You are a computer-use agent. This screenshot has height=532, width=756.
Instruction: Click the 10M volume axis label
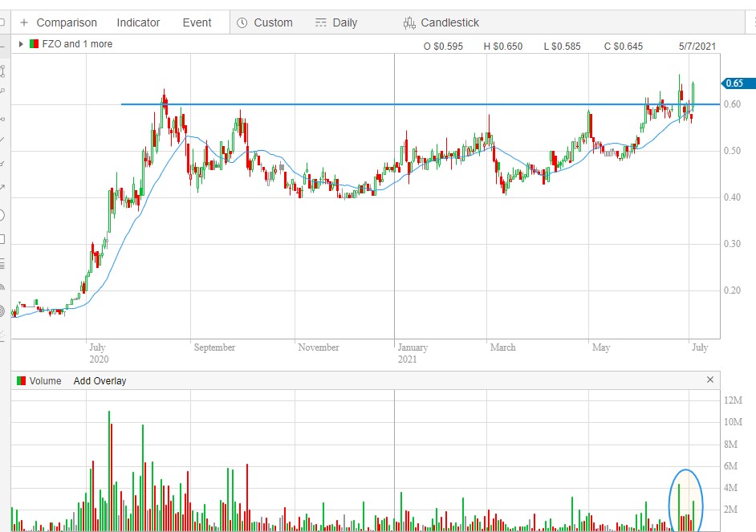click(733, 422)
